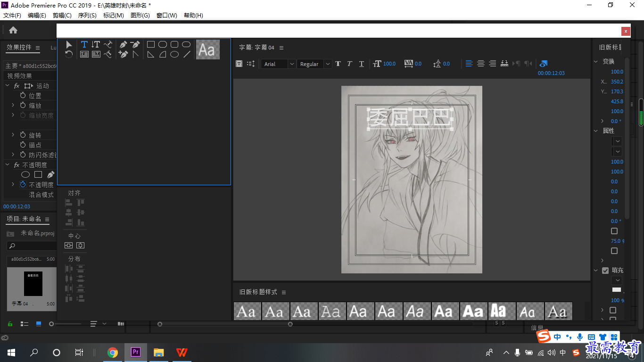Viewport: 644px width, 362px height.
Task: Expand the 缩放 property
Action: [13, 106]
